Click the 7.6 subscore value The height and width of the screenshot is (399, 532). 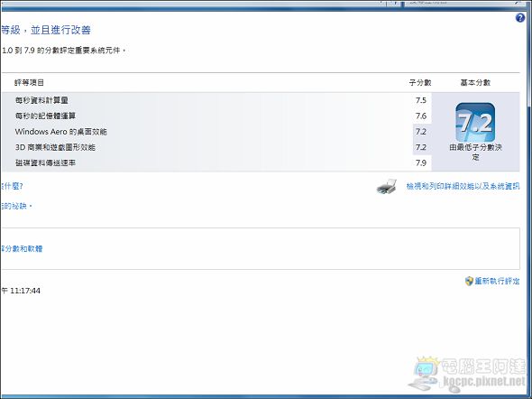tap(421, 116)
